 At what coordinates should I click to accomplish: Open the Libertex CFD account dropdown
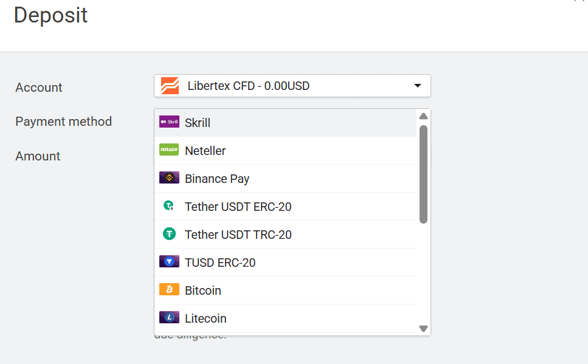tap(292, 85)
